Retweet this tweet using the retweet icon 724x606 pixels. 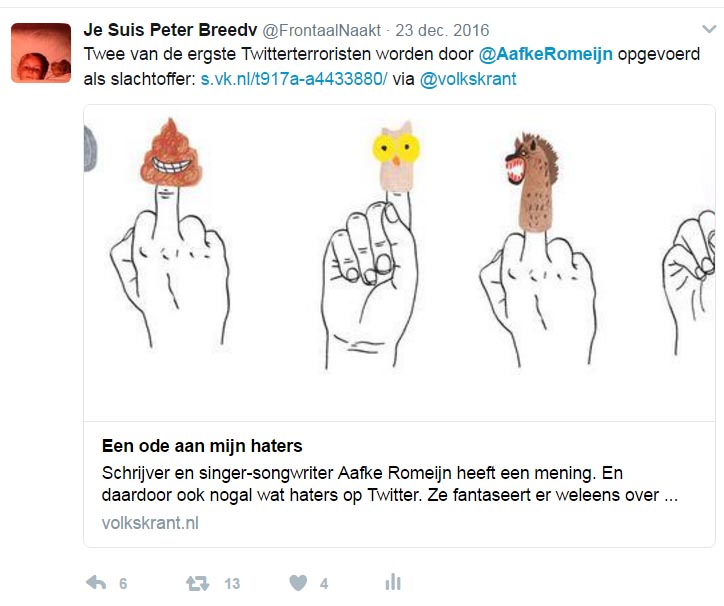(x=198, y=583)
